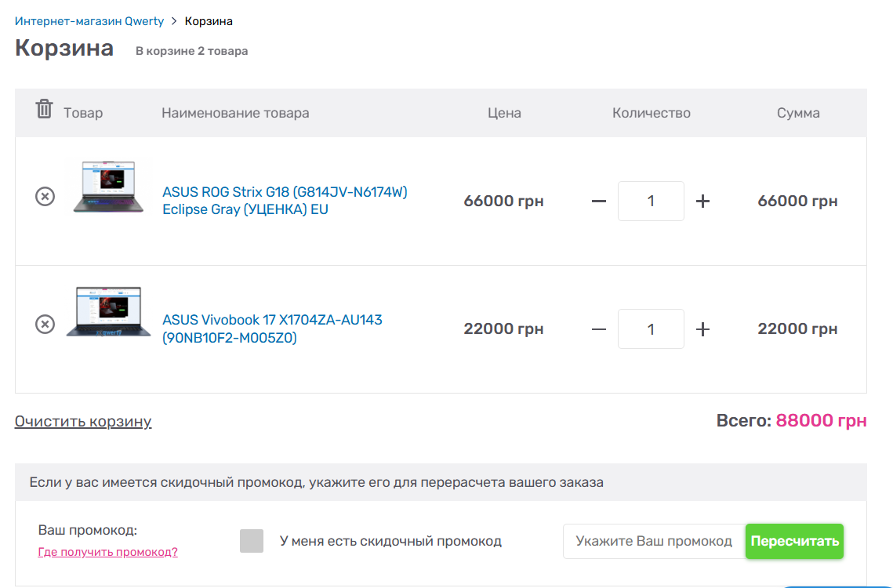Viewport: 893px width, 588px height.
Task: Click the trash bin icon in table header
Action: coord(44,109)
